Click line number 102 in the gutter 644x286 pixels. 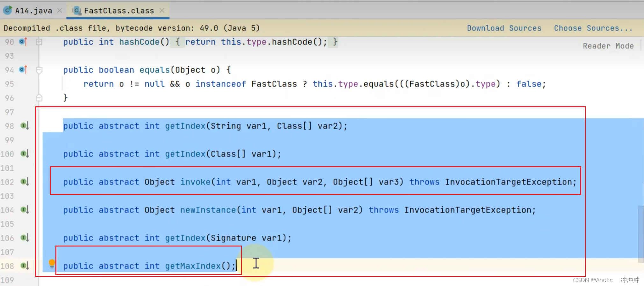(x=7, y=182)
